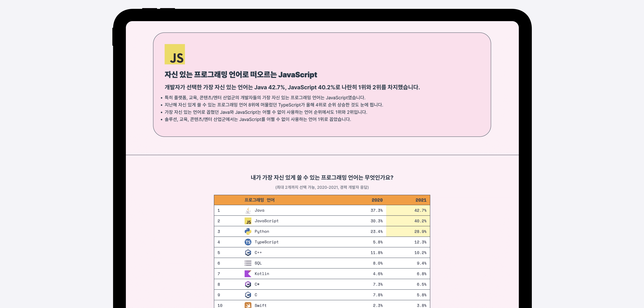Click the 프로그래밍 언어 column header
This screenshot has width=644, height=308.
click(259, 200)
